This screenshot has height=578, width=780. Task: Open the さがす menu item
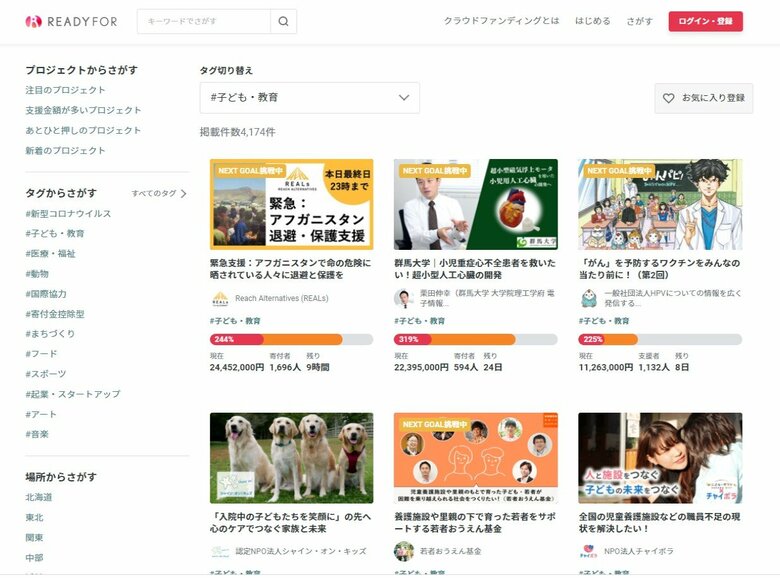click(x=639, y=21)
